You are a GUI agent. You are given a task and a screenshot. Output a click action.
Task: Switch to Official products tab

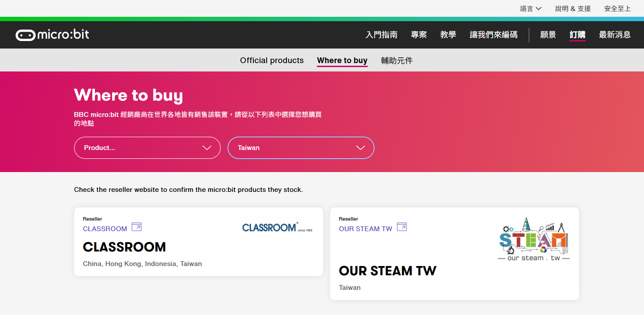point(272,60)
